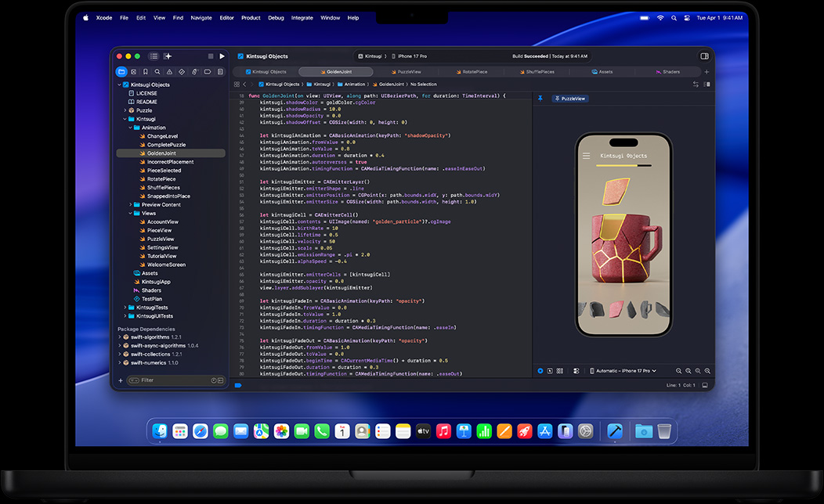Open the Issue navigator

pos(170,71)
